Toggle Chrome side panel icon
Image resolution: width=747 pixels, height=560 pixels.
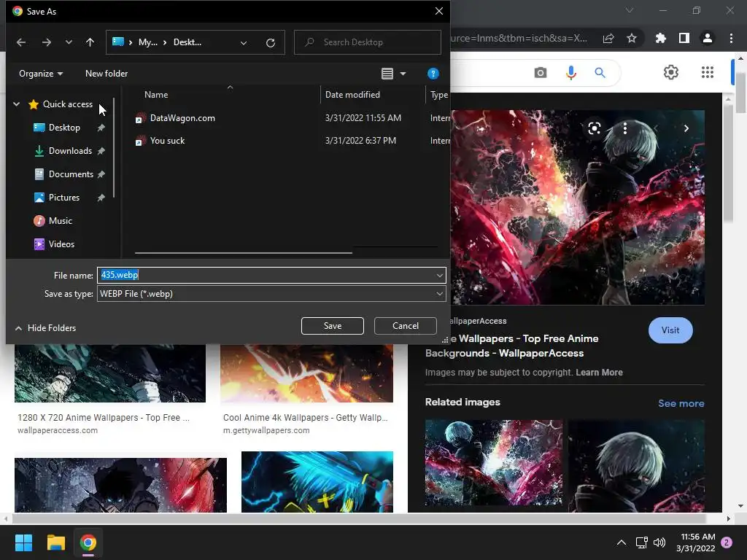point(684,38)
